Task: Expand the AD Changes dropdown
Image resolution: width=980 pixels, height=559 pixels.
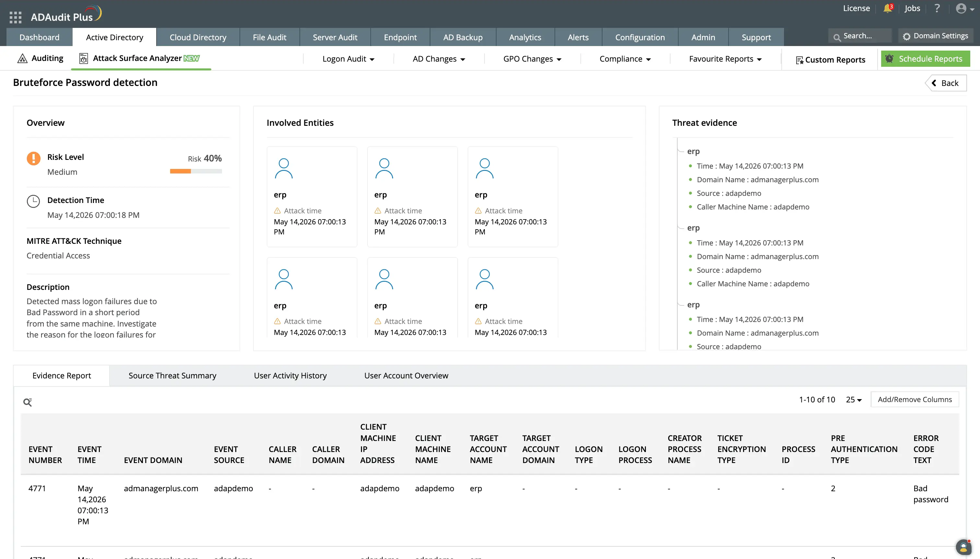Action: [439, 59]
